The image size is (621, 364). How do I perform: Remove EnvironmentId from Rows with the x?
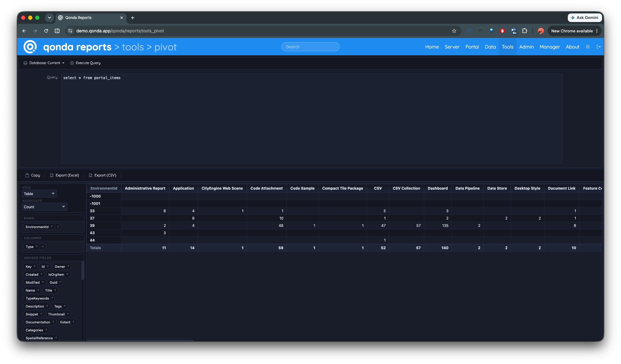pos(58,227)
